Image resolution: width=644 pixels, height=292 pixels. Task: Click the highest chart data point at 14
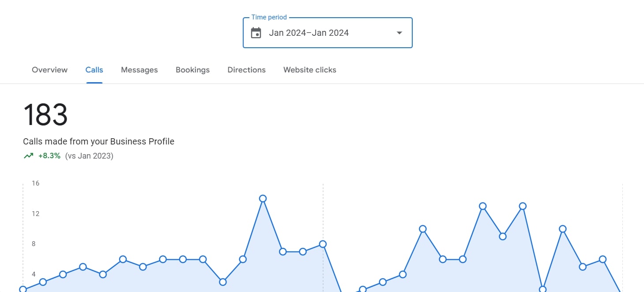[x=263, y=198]
